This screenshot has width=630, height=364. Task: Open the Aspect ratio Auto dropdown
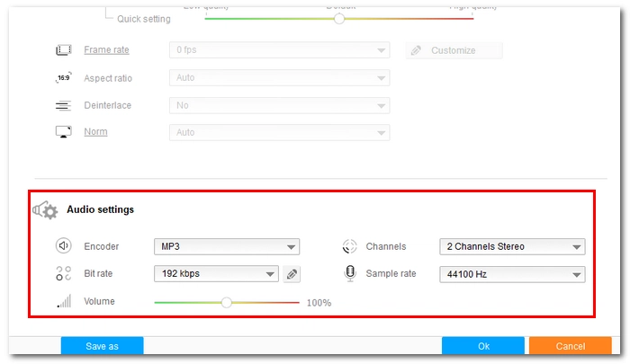pos(279,77)
